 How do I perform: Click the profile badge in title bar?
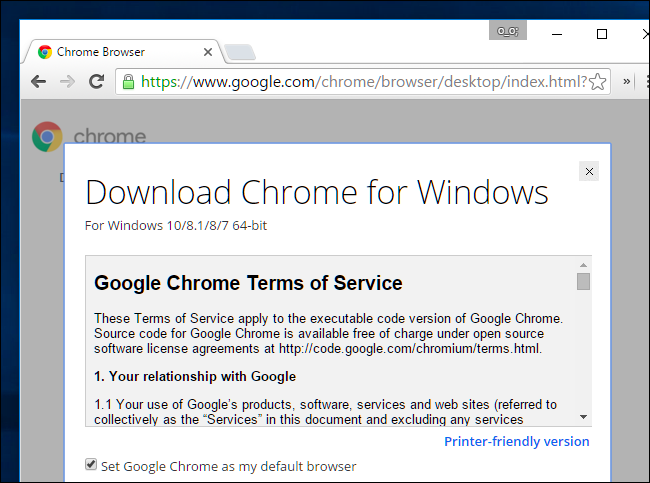[x=507, y=32]
